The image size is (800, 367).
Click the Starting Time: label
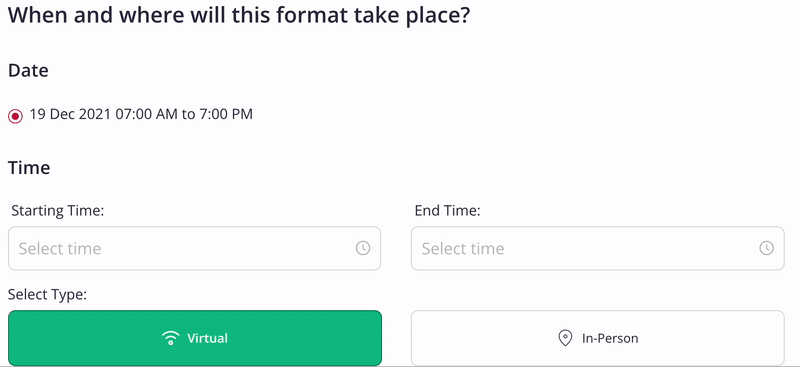(x=58, y=210)
